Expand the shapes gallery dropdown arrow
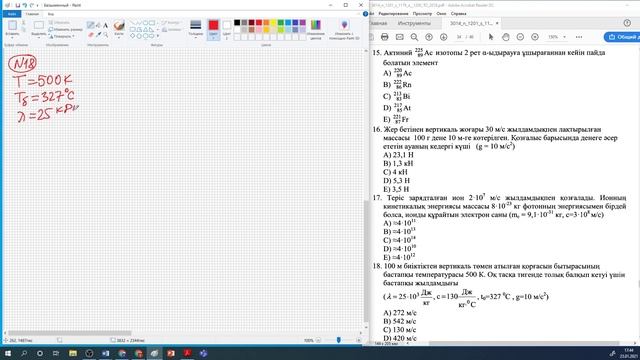The image size is (640, 360). pos(158,36)
